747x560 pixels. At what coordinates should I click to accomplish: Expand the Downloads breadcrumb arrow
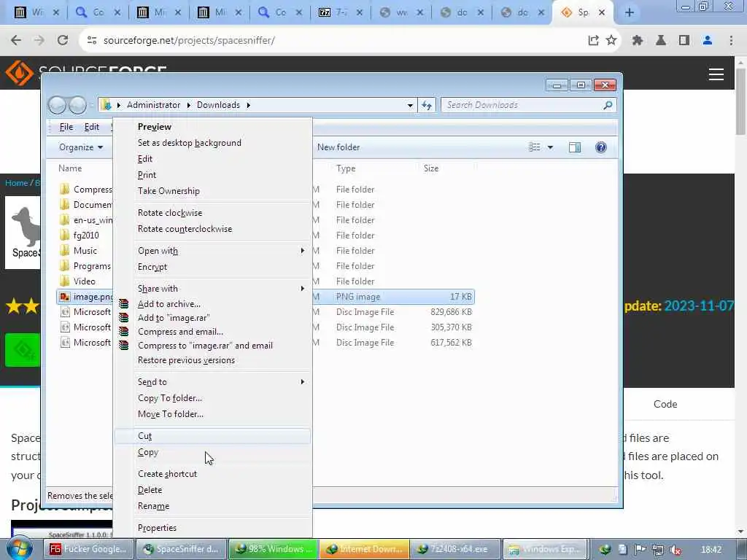[x=248, y=105]
